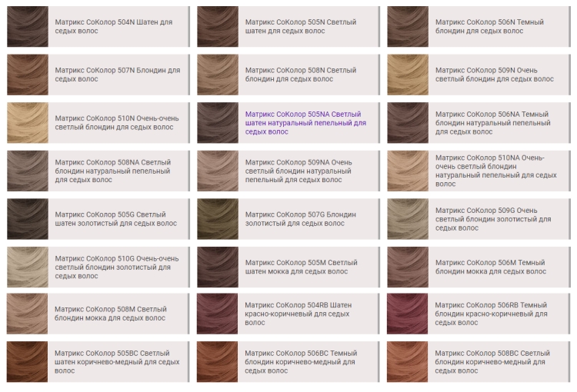Open the 507N Блондин для седых волос link
Image resolution: width=577 pixels, height=392 pixels.
pos(118,75)
